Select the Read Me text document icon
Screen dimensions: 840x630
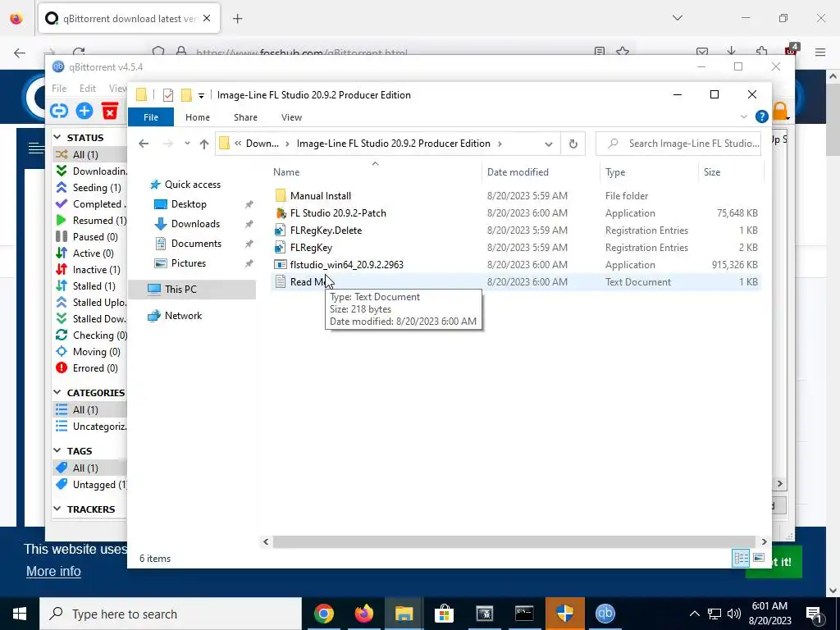coord(281,282)
